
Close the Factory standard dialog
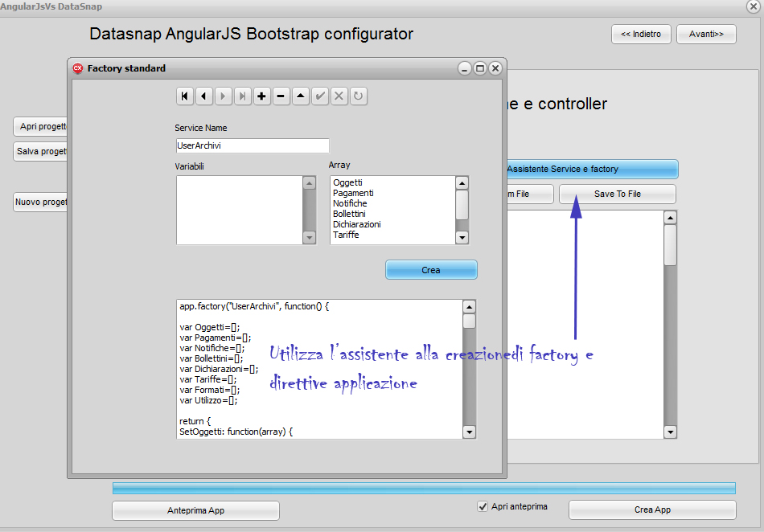[x=495, y=68]
